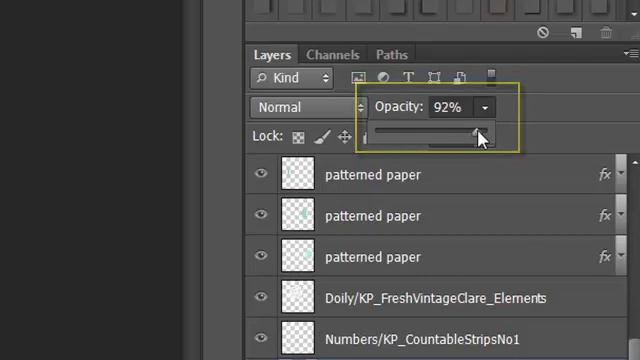
Task: Click the opacity slider track
Action: click(x=431, y=131)
